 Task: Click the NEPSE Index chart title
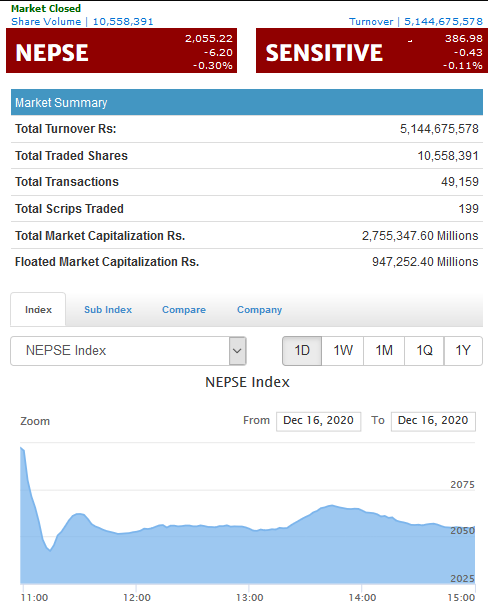247,382
